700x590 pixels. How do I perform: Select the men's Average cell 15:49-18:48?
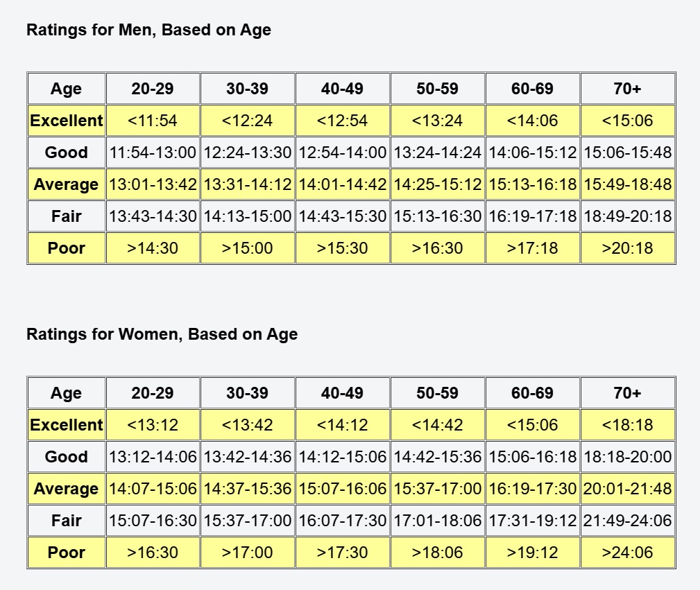tap(627, 184)
